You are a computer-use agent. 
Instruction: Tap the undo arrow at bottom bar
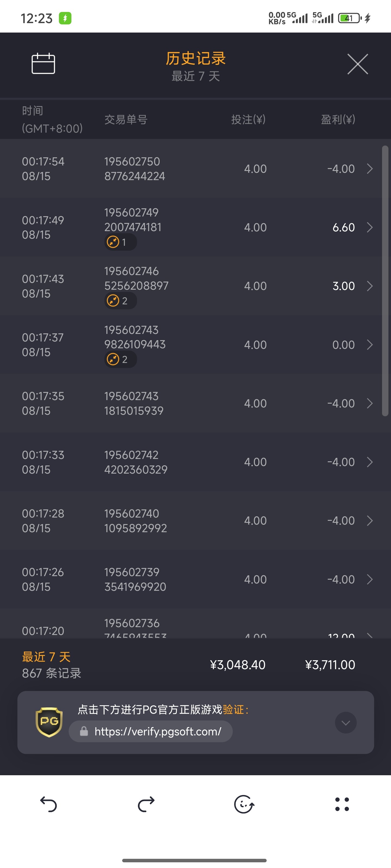pos(49,804)
